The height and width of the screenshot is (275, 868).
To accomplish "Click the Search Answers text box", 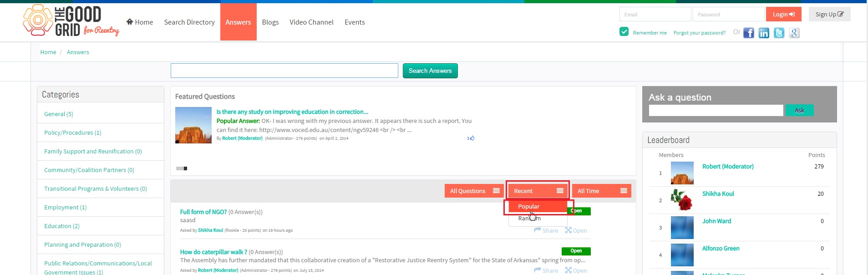I will click(x=284, y=71).
